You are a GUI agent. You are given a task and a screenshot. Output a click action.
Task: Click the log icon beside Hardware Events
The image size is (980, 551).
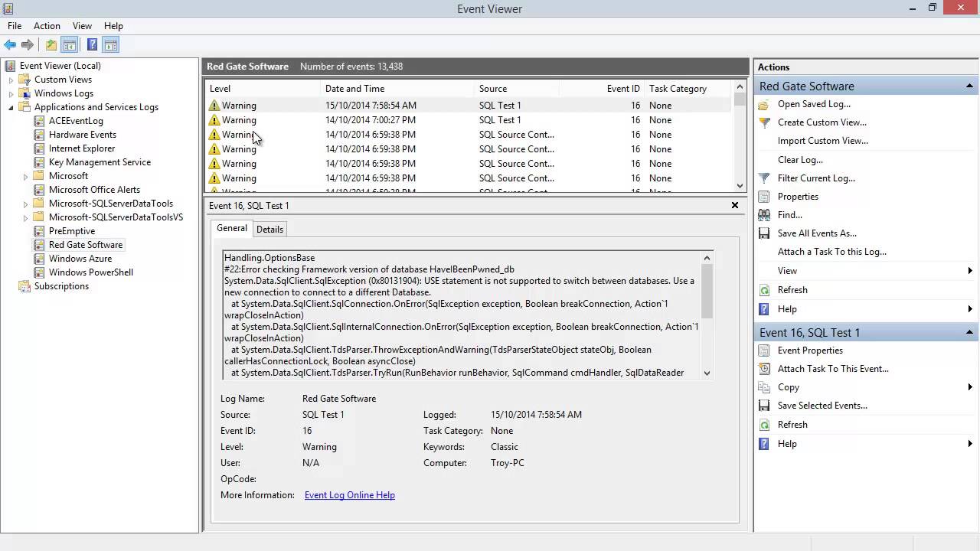click(40, 135)
